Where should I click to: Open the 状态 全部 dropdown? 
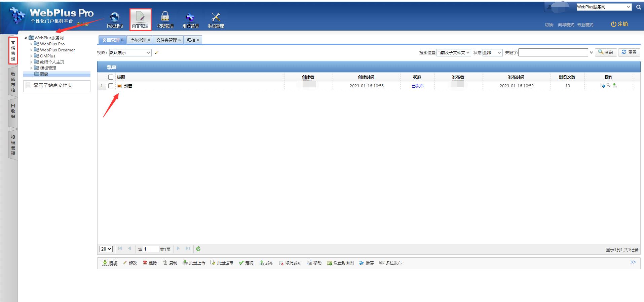coord(492,53)
